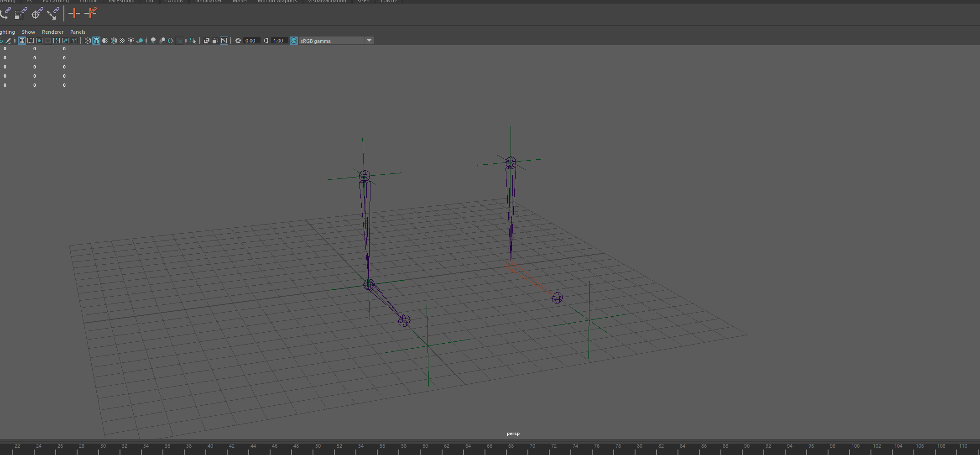Viewport: 980px width, 455px height.
Task: Open the sRGB gamma view transform dropdown
Action: (336, 41)
